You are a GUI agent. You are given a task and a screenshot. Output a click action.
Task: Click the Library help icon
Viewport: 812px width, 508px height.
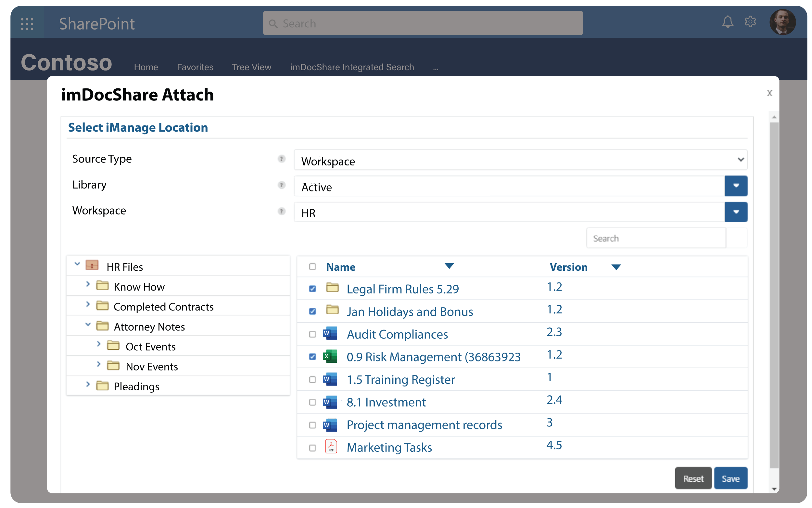(282, 185)
